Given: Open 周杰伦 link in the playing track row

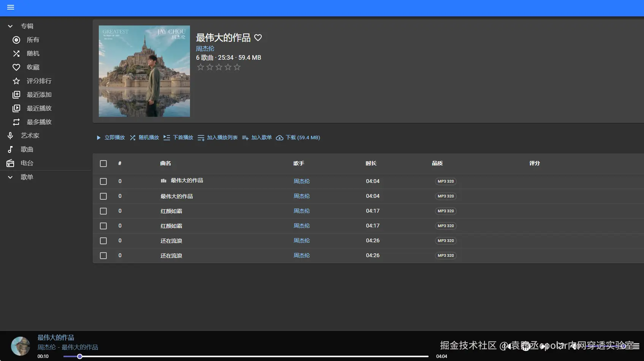Looking at the screenshot, I should point(302,181).
